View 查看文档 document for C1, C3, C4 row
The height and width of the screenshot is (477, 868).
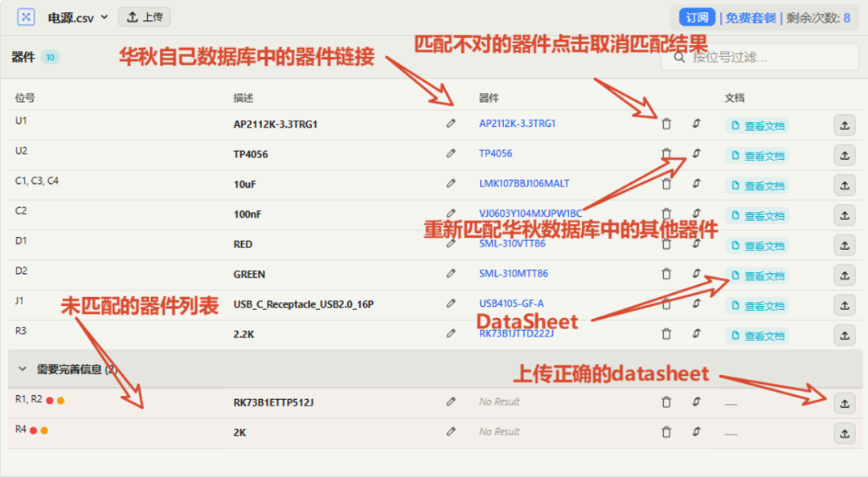tap(757, 185)
